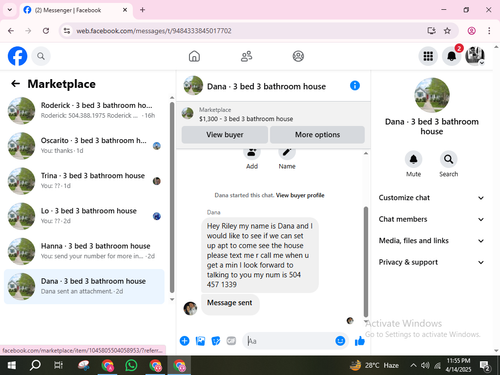Open the WhatsApp taskbar icon

click(x=131, y=365)
